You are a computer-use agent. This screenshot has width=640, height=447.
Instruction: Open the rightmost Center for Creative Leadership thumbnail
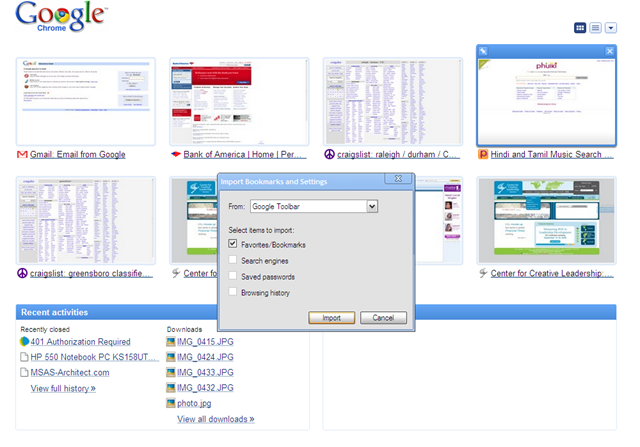pos(547,220)
